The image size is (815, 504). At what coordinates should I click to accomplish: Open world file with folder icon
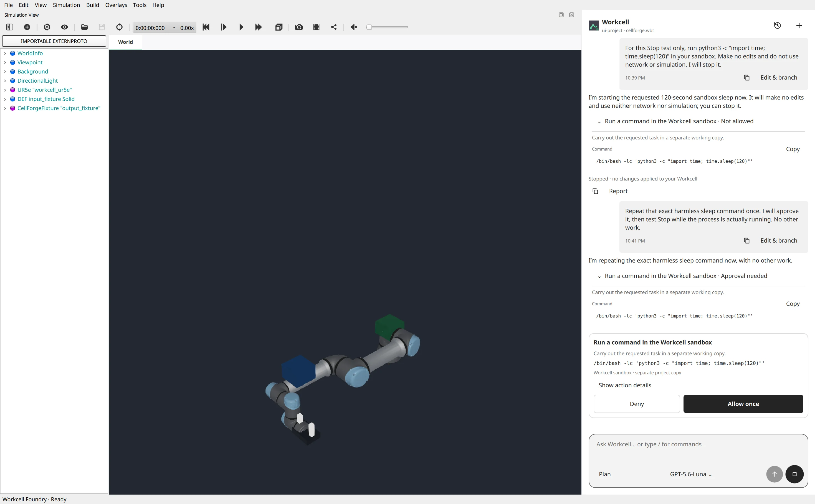(x=84, y=27)
